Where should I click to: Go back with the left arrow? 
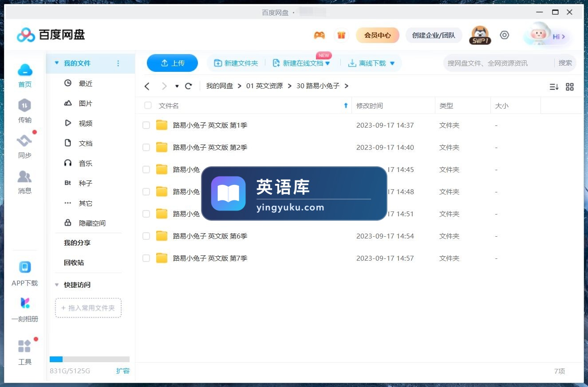tap(147, 86)
